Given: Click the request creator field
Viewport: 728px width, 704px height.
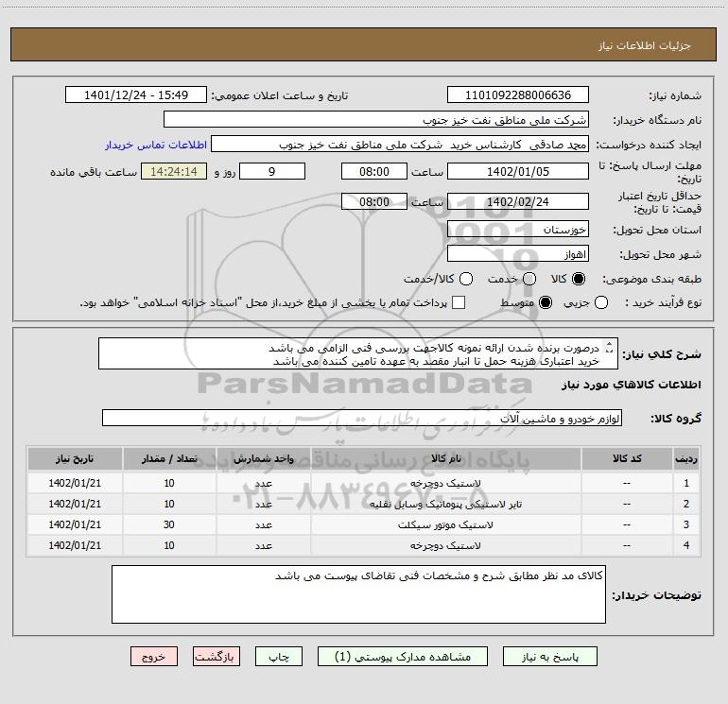Looking at the screenshot, I should [x=400, y=145].
